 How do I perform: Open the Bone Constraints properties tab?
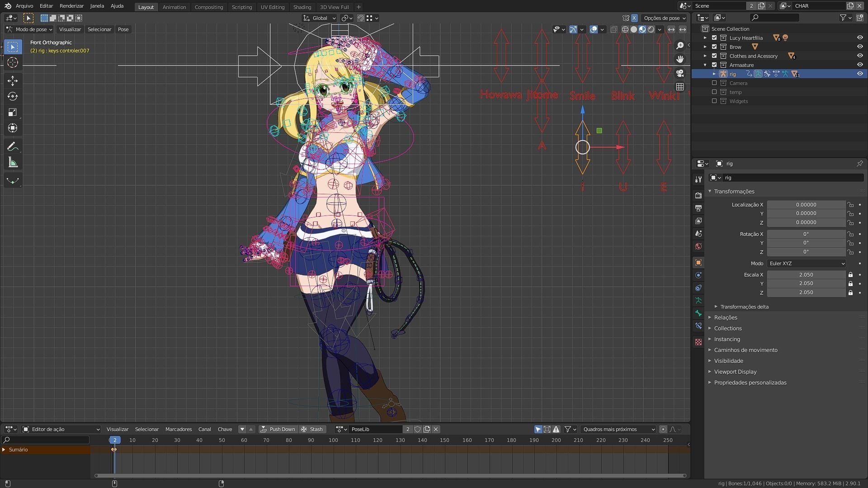click(698, 326)
